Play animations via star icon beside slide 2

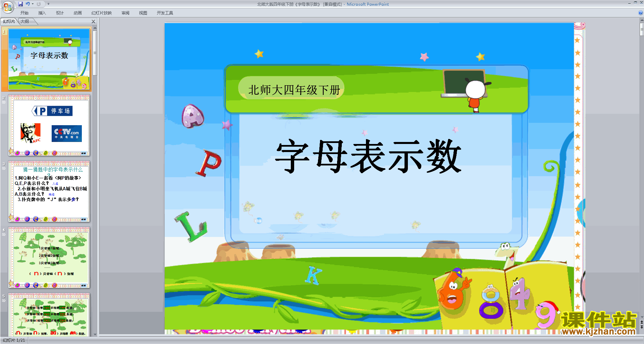click(4, 102)
